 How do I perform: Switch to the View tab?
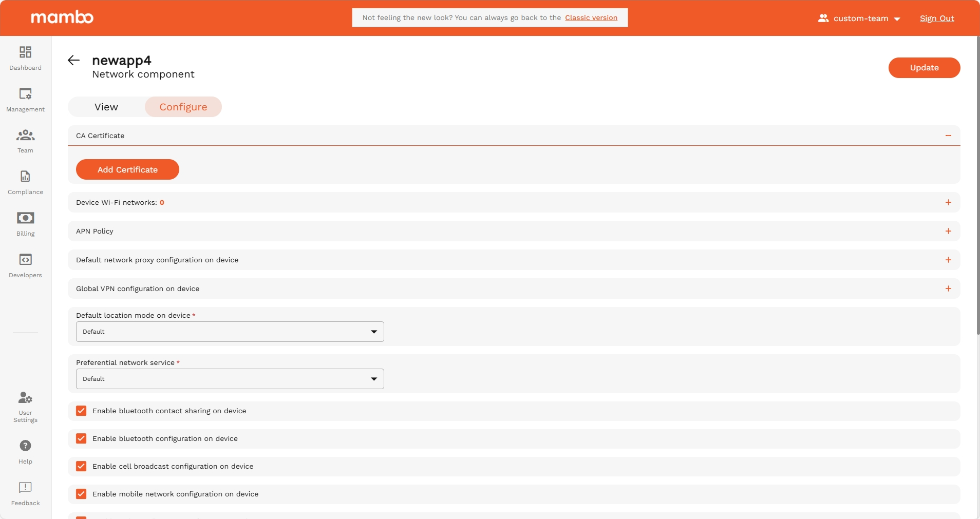[106, 107]
